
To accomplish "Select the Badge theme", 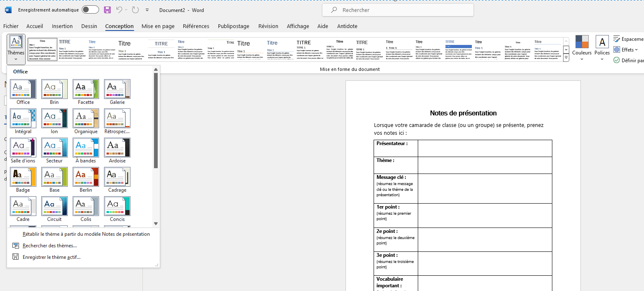I will (x=23, y=177).
